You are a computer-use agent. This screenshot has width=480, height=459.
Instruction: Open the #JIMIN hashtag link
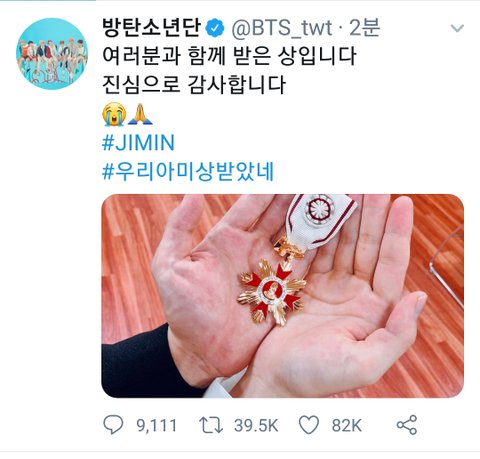coord(138,143)
